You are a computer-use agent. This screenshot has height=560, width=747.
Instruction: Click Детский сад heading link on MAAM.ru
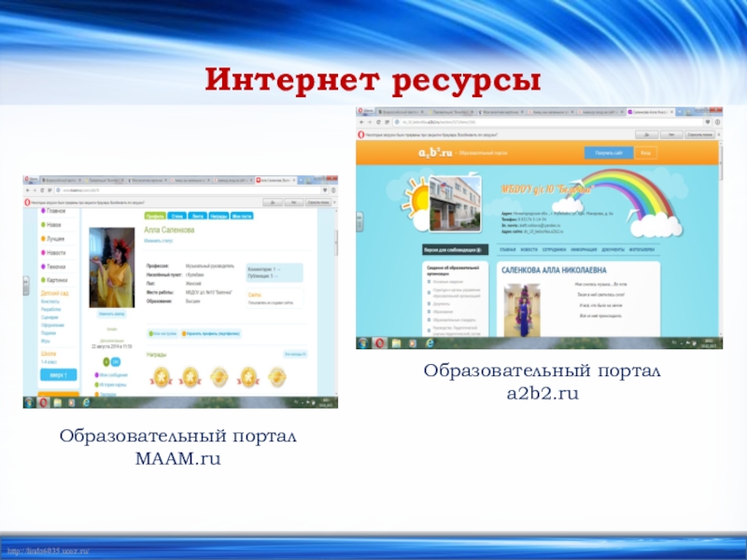55,293
